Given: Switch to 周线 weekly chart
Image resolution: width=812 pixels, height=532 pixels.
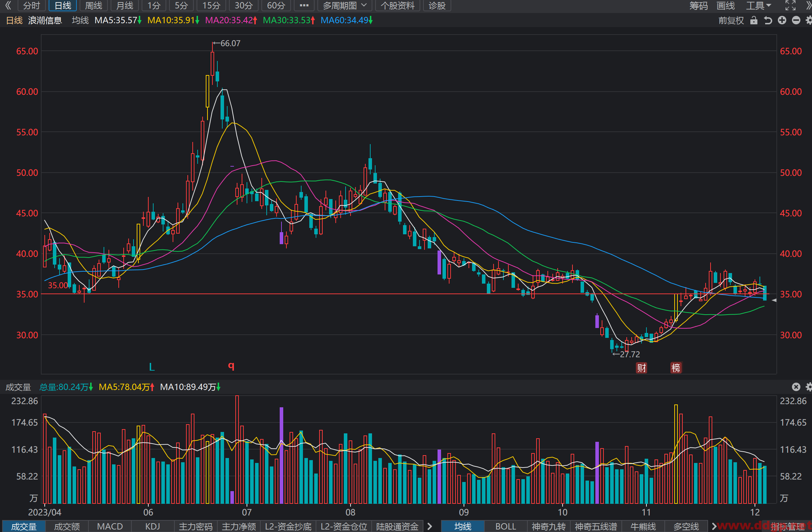Looking at the screenshot, I should pos(94,5).
